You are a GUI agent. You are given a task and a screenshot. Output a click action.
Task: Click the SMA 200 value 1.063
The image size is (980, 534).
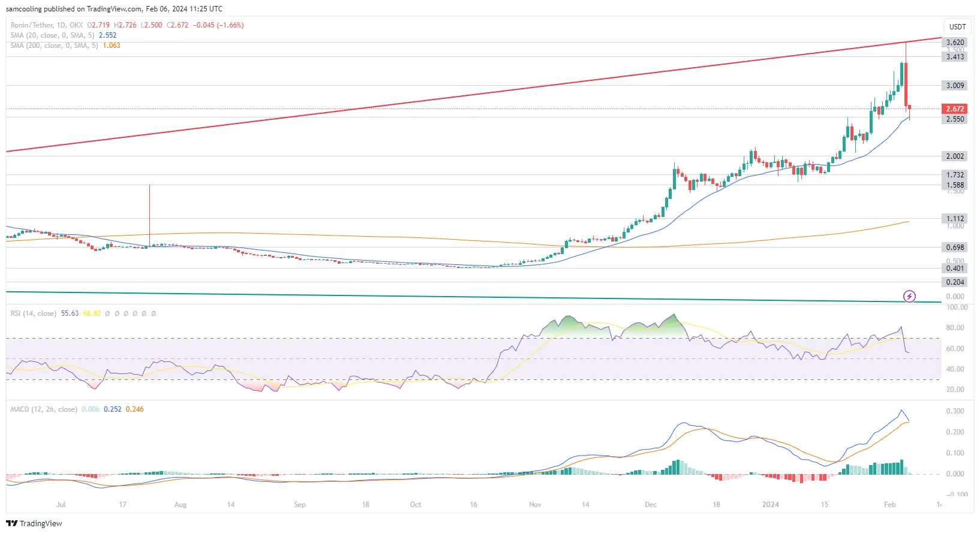click(112, 46)
